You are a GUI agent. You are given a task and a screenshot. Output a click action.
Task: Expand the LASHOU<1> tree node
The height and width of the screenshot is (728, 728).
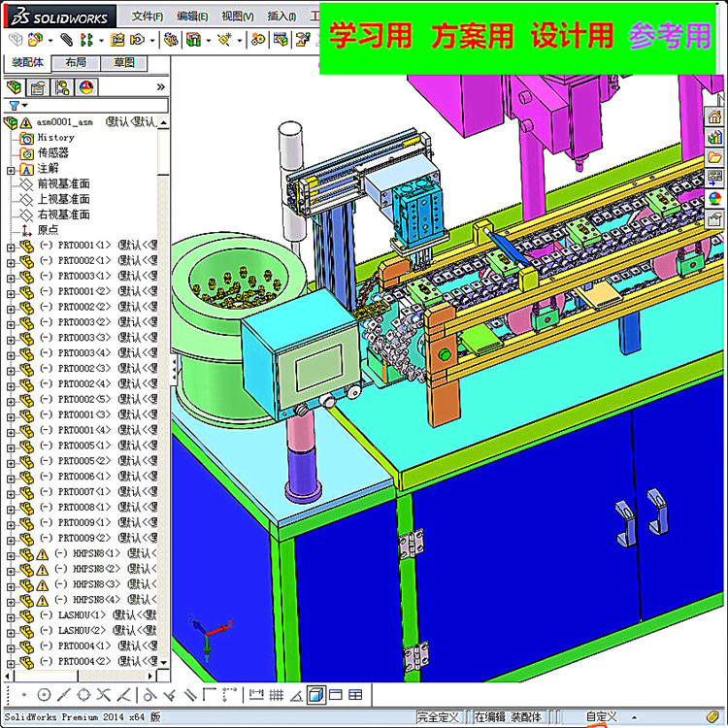pos(11,617)
